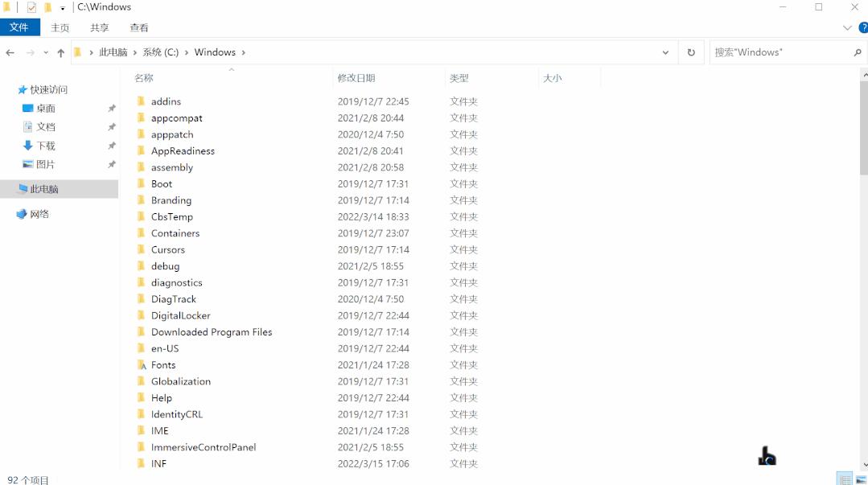Expand chevron after Windows in address bar
This screenshot has height=485, width=868.
tap(243, 52)
